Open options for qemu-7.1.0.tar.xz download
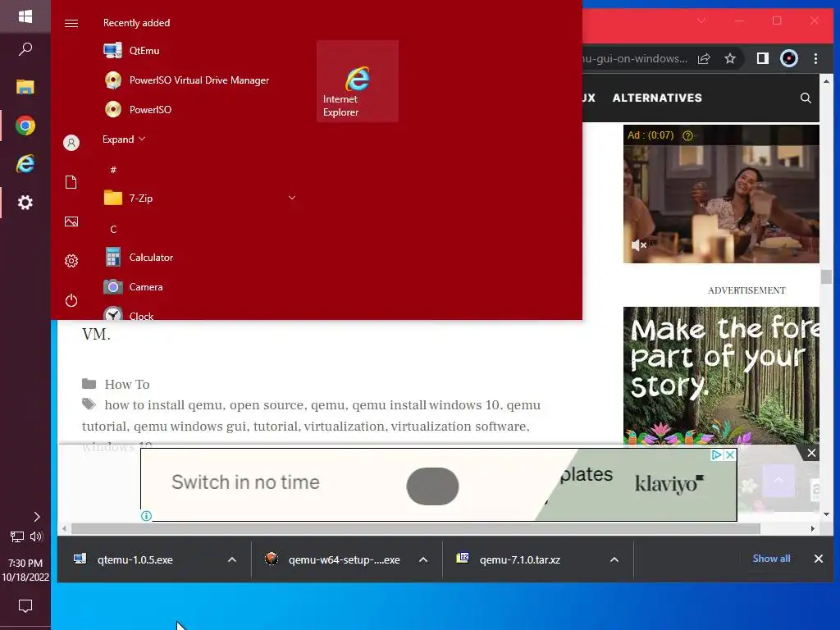The height and width of the screenshot is (630, 840). point(614,559)
